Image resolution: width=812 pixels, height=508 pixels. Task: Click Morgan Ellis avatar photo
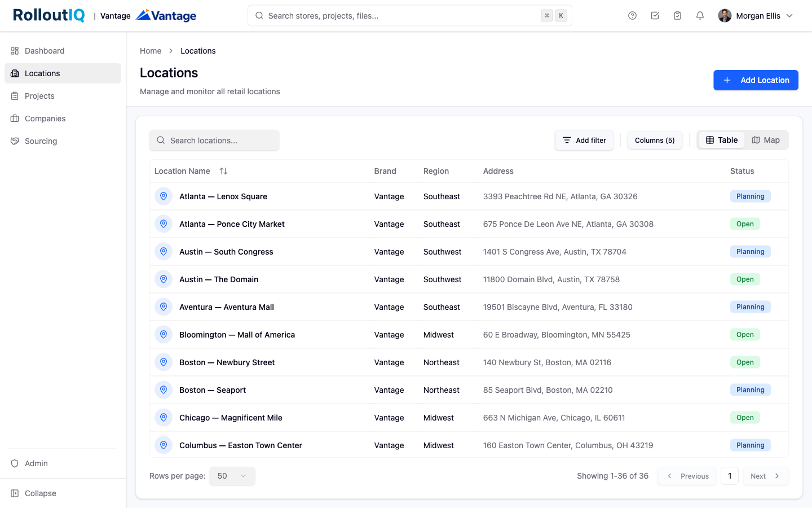(725, 16)
